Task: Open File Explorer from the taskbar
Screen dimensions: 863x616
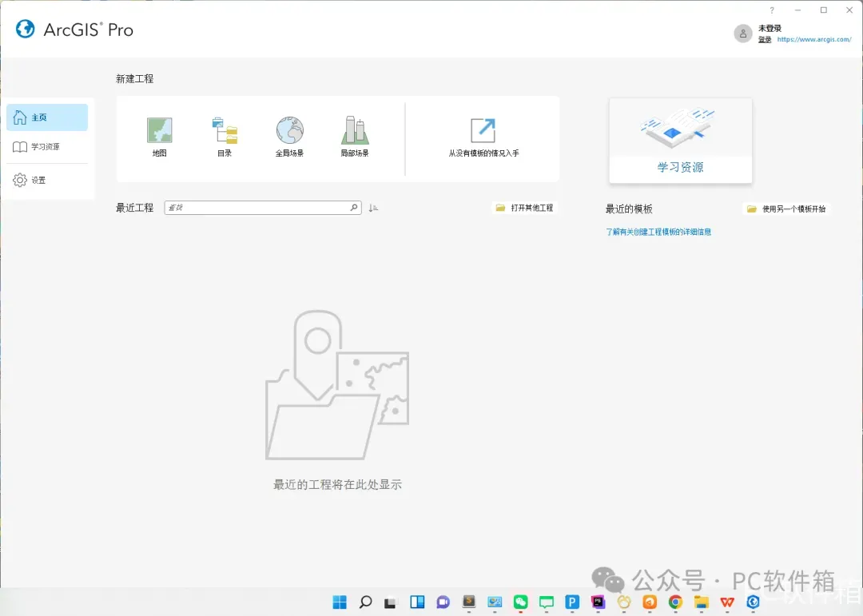Action: pos(702,602)
